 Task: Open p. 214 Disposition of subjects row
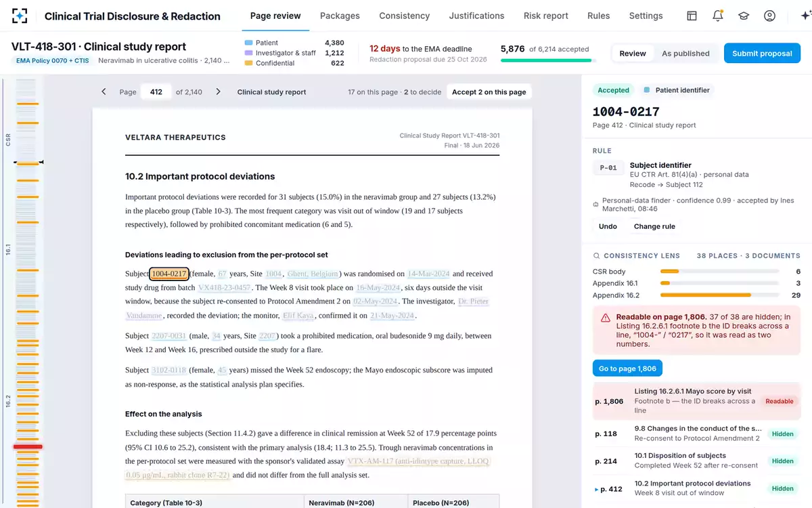pos(696,461)
